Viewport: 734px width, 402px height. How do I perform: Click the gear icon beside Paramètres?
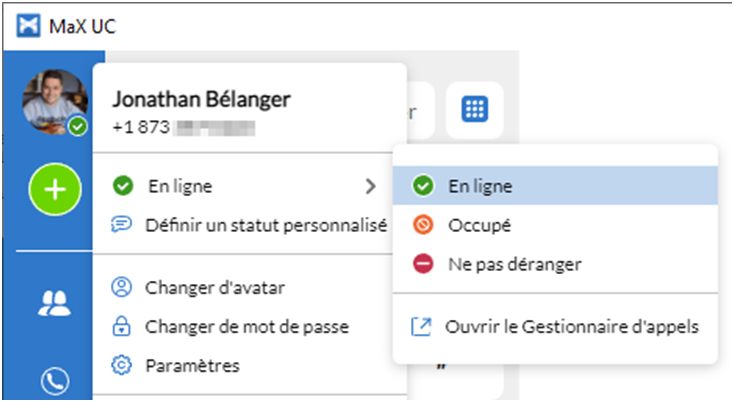[122, 365]
